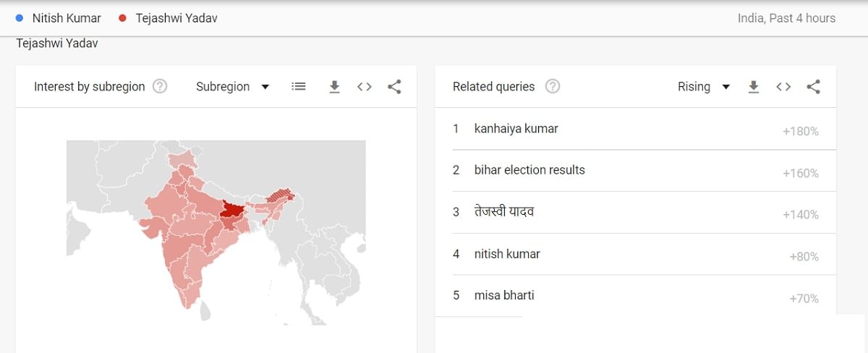868x353 pixels.
Task: Click the 'nitish kumar' related query
Action: [x=507, y=254]
